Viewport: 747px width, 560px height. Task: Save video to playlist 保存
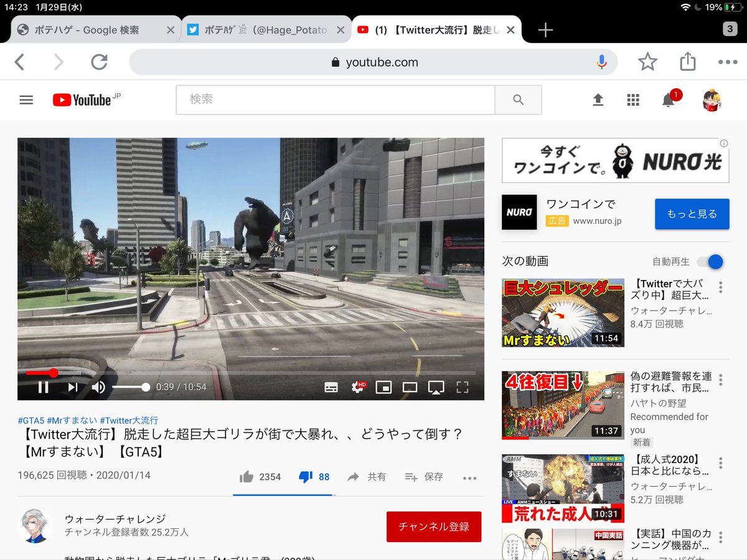click(x=424, y=477)
